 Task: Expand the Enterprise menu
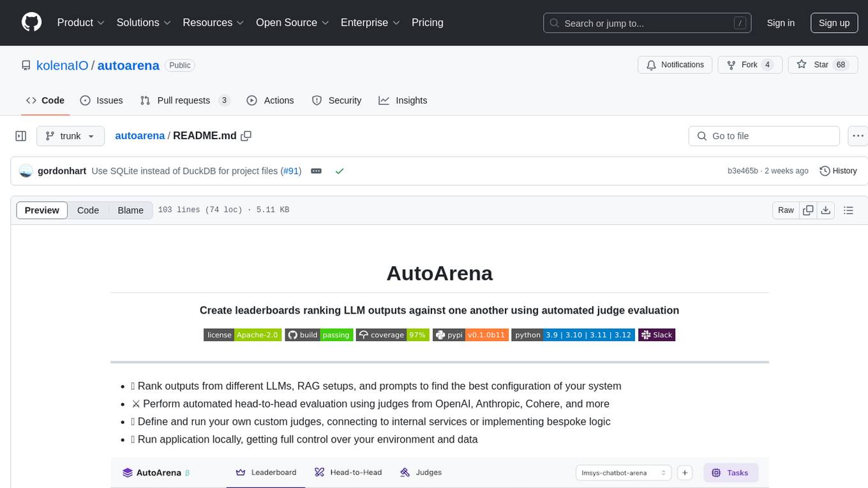(371, 22)
